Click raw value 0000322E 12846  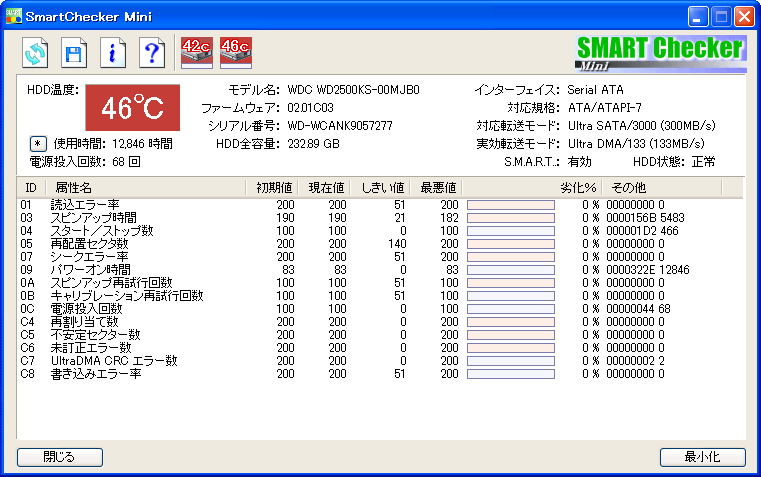coord(647,270)
